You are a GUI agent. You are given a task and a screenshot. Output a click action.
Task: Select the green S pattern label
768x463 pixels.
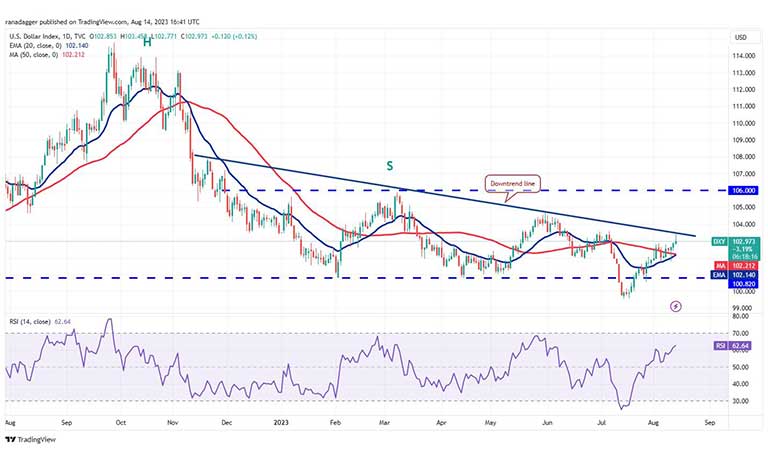tap(389, 166)
